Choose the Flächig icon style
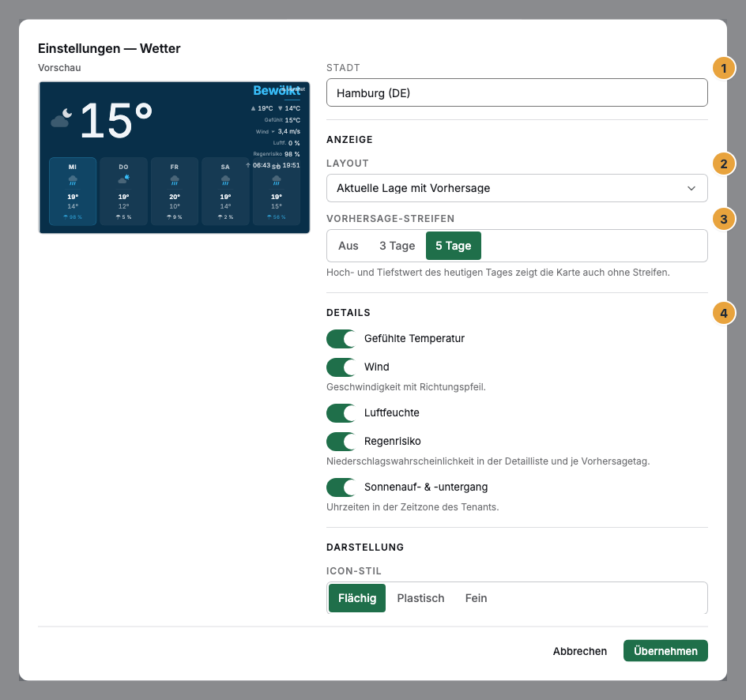The height and width of the screenshot is (700, 746). (357, 598)
